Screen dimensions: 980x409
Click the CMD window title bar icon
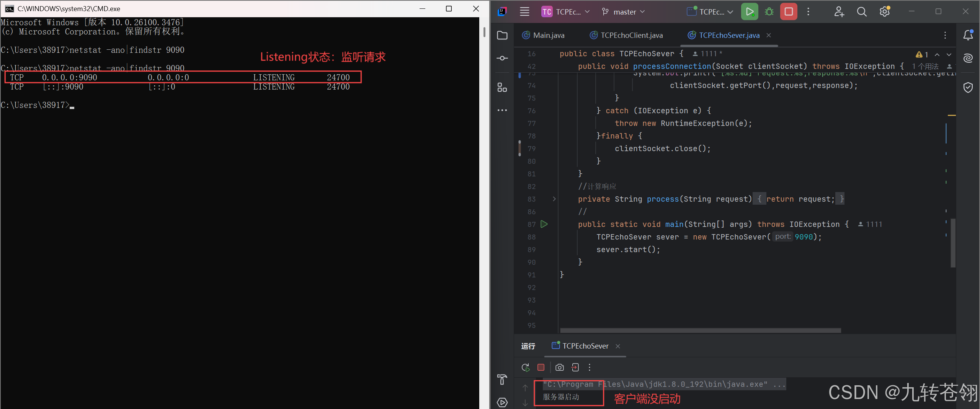point(9,8)
